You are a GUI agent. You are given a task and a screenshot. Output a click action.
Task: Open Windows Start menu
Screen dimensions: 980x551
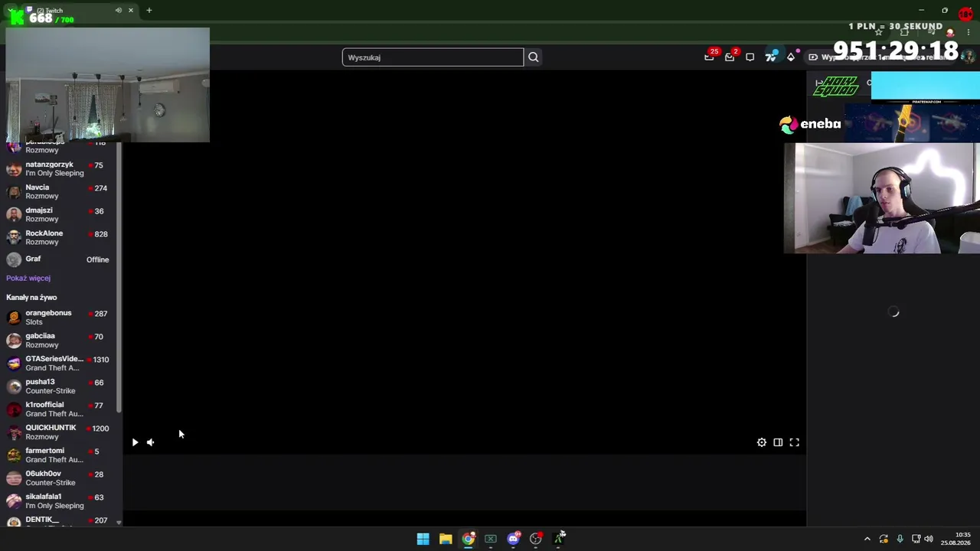tap(423, 539)
